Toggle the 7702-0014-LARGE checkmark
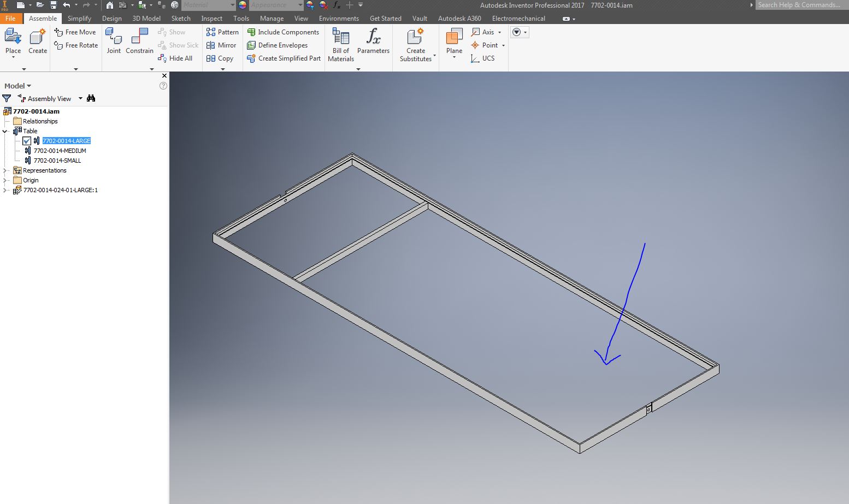 click(x=27, y=141)
